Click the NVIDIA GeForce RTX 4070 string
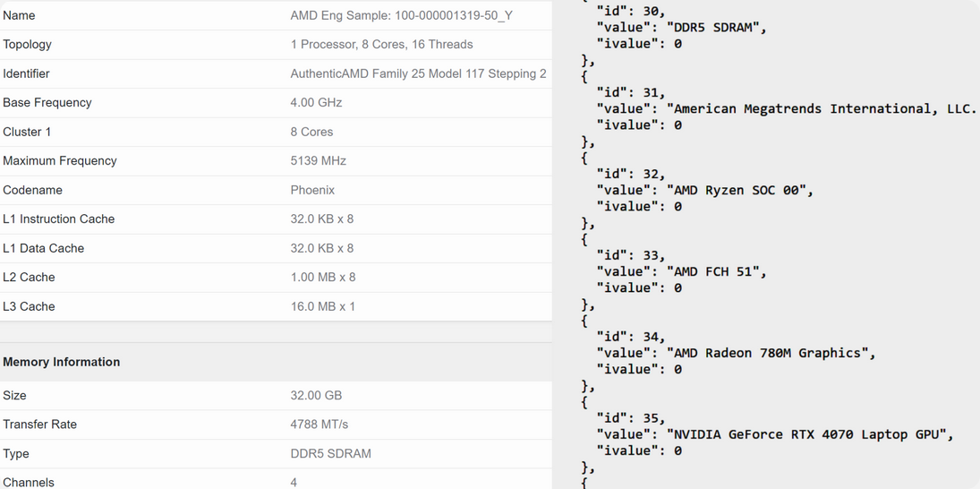 click(805, 434)
